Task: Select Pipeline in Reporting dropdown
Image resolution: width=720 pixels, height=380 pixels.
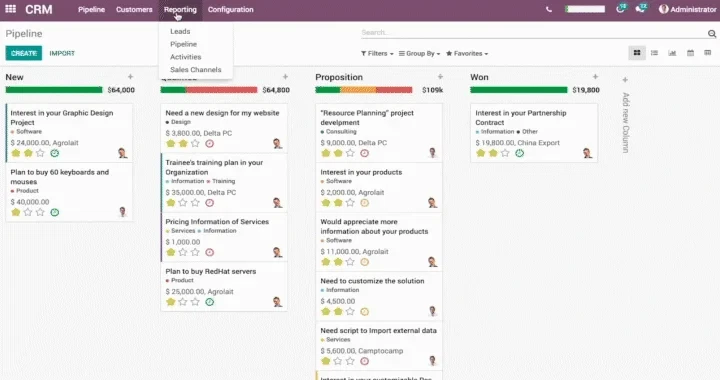Action: (x=183, y=44)
